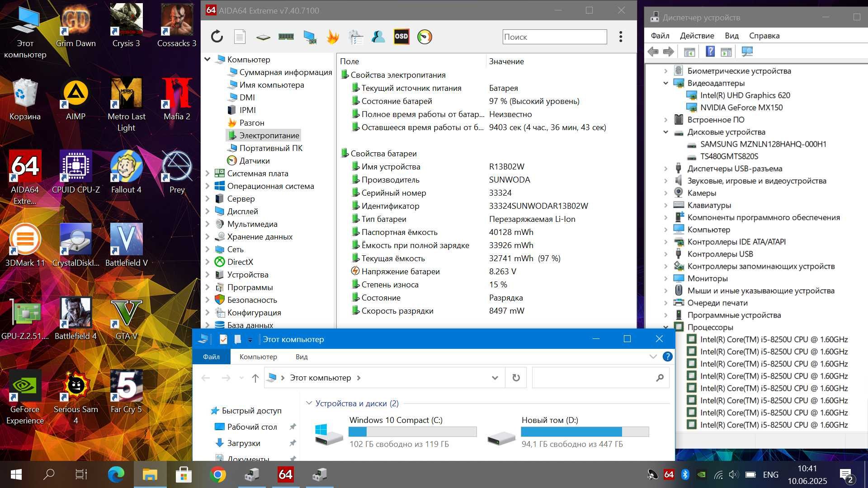Screen dimensions: 868x488
Task: Open the Действие menu in Device Manager
Action: point(697,36)
